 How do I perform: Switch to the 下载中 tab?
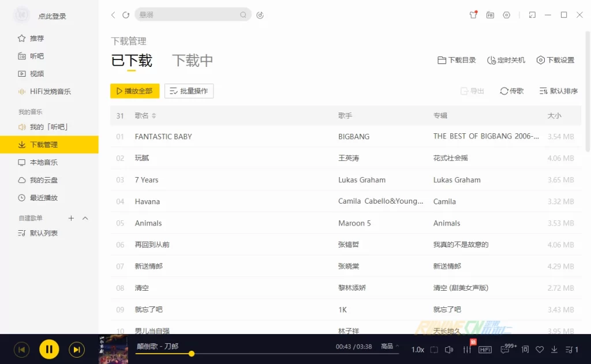click(193, 61)
